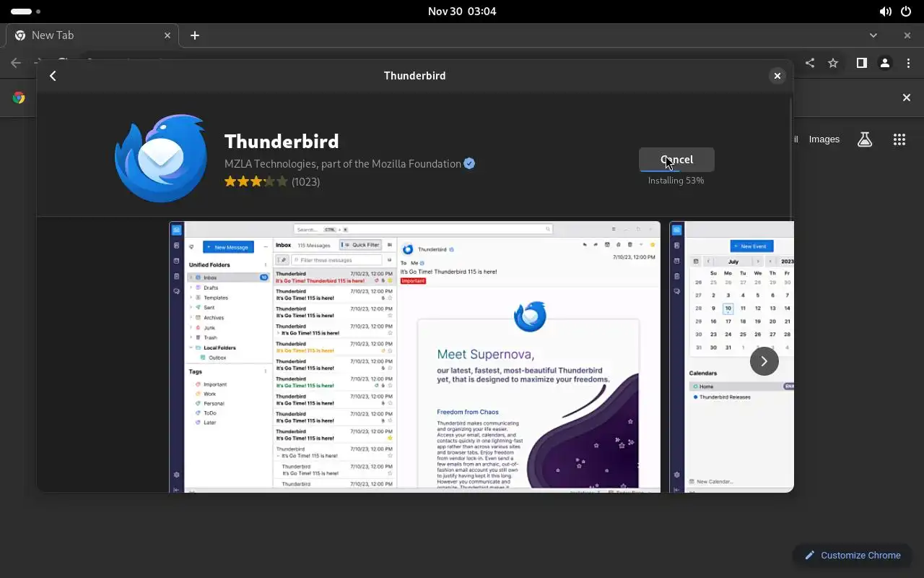Bookmark this tab with the star icon
924x578 pixels.
(833, 63)
